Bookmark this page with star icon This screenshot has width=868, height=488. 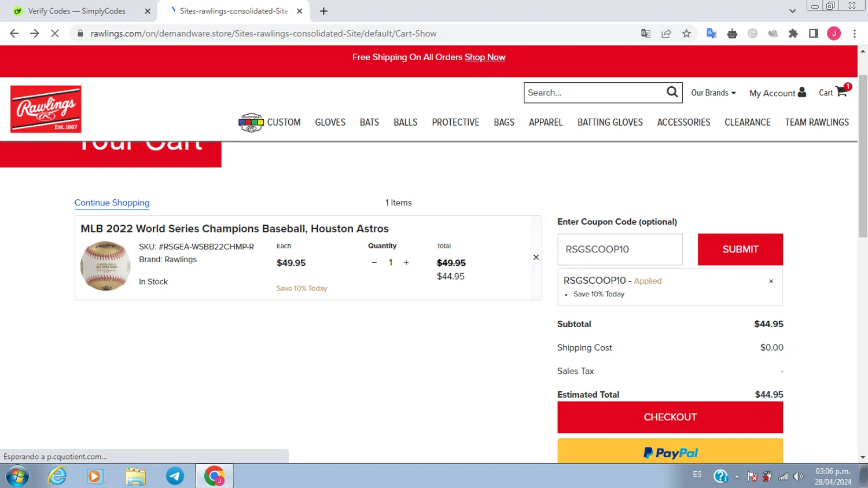(686, 34)
